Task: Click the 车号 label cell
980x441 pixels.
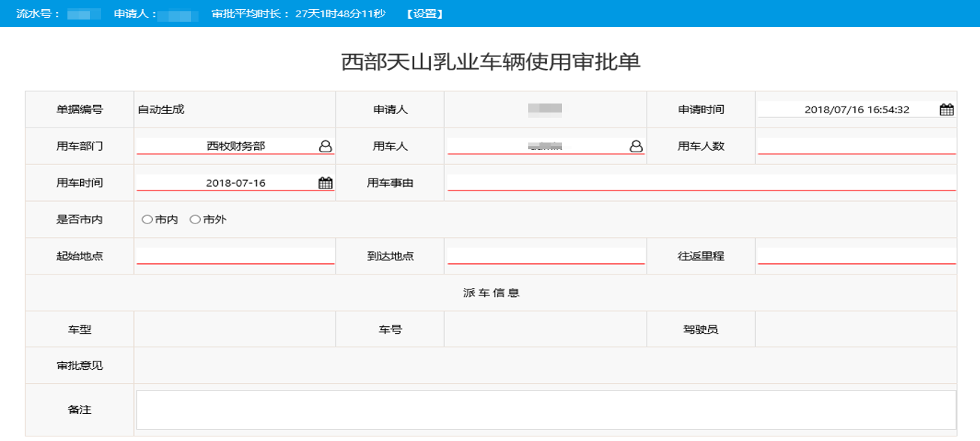Action: tap(390, 329)
